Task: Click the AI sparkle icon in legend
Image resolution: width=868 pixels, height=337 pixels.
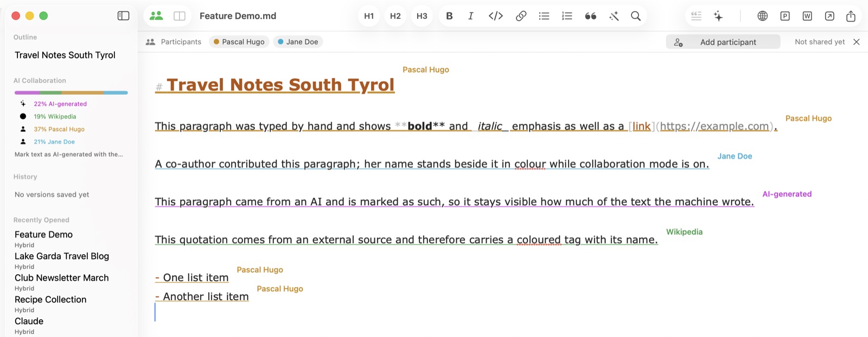Action: (x=23, y=103)
